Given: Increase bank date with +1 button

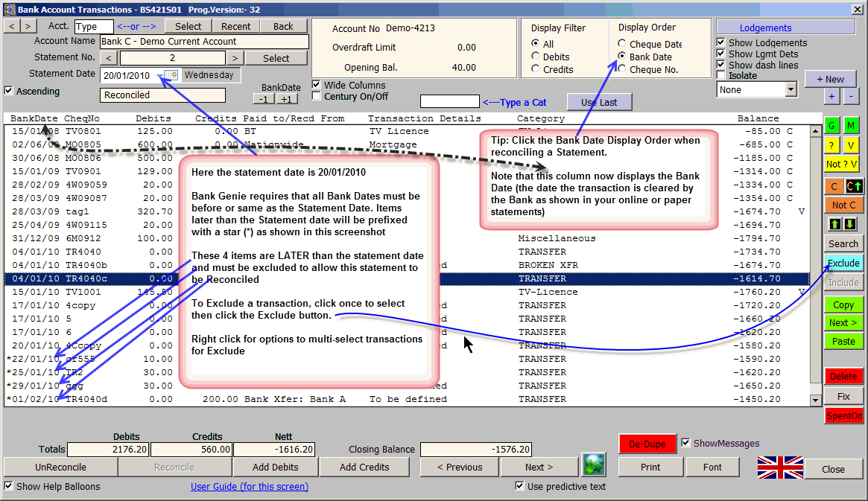Looking at the screenshot, I should pyautogui.click(x=288, y=99).
